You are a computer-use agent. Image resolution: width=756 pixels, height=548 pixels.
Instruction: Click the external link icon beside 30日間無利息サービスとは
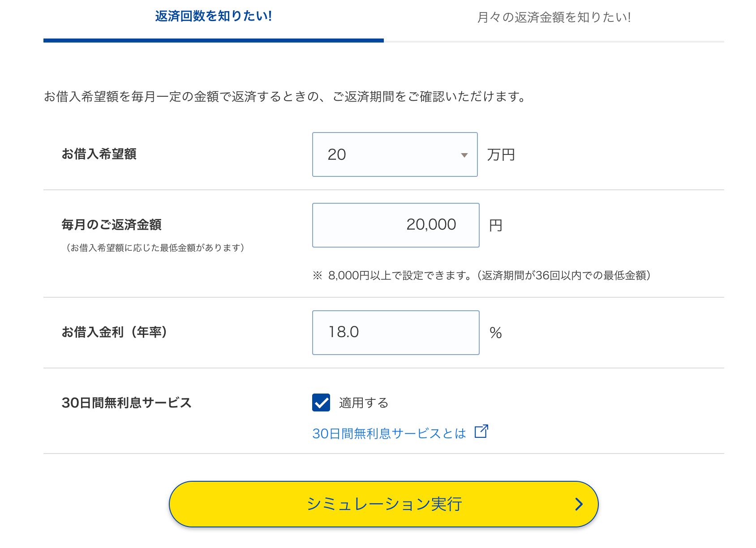click(481, 431)
